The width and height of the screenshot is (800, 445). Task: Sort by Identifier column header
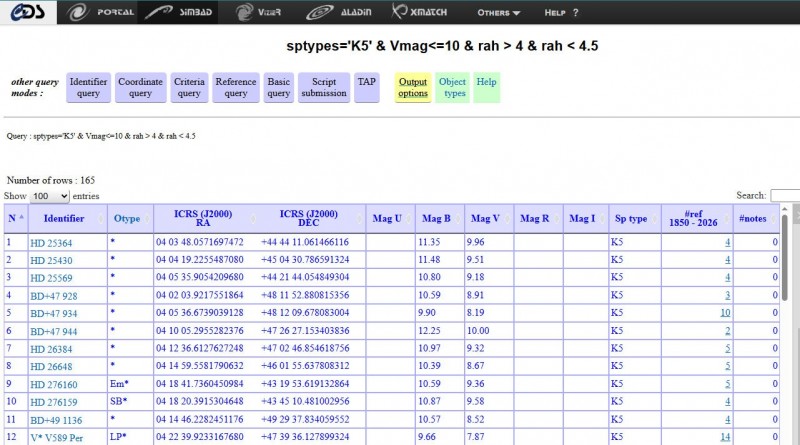pos(68,218)
